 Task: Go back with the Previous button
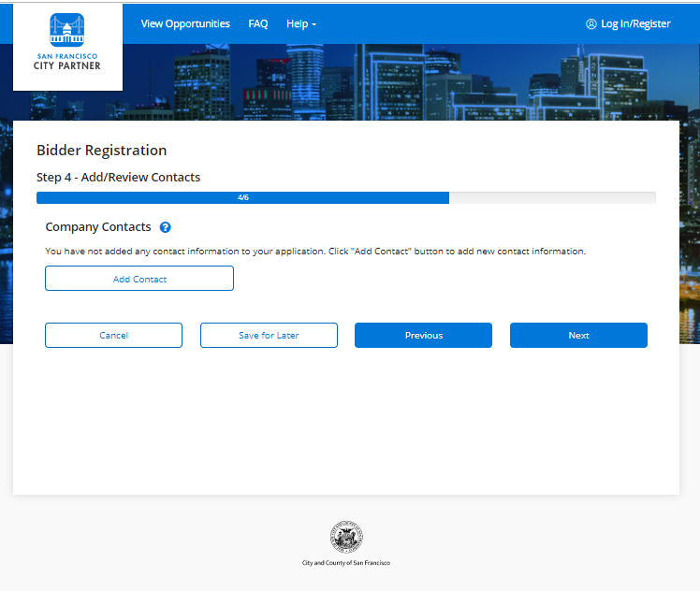(423, 336)
